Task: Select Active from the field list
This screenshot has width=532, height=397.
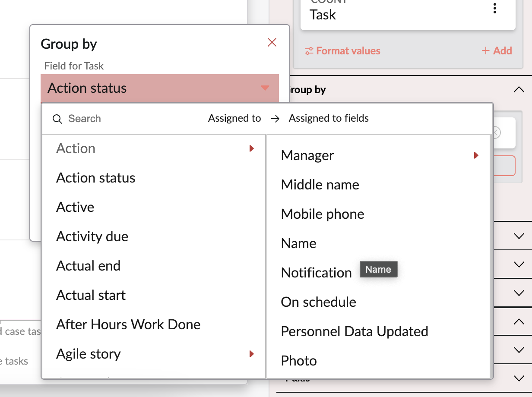Action: coord(75,207)
